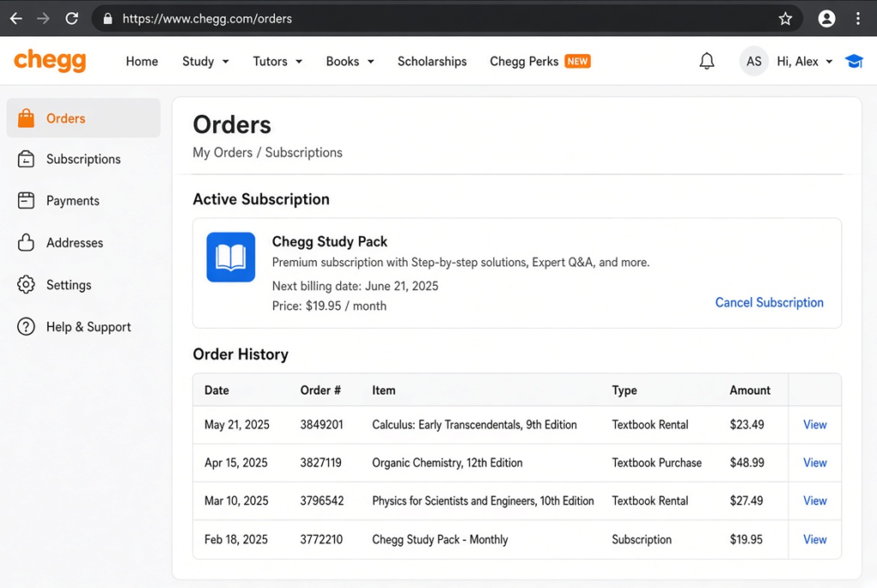Click the browser address bar URL
877x588 pixels.
(207, 19)
